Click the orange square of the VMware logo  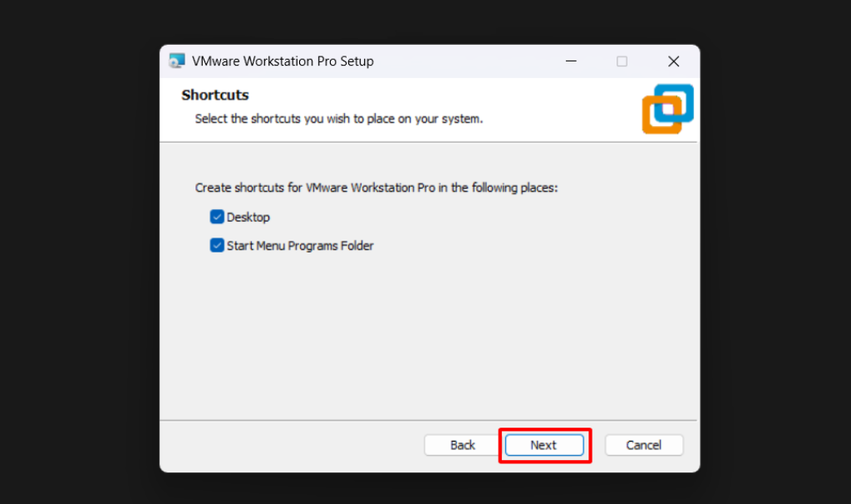(x=657, y=119)
